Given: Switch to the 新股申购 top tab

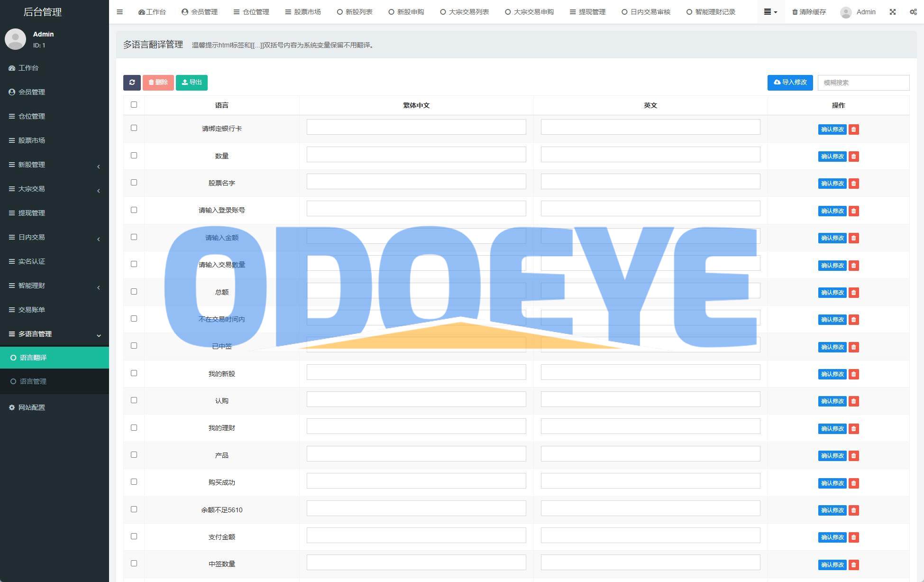Looking at the screenshot, I should (x=406, y=12).
